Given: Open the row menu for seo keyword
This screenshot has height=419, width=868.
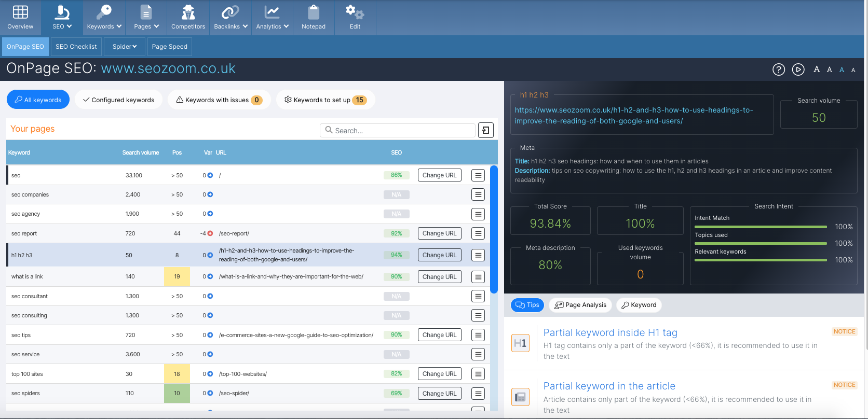Looking at the screenshot, I should 478,175.
